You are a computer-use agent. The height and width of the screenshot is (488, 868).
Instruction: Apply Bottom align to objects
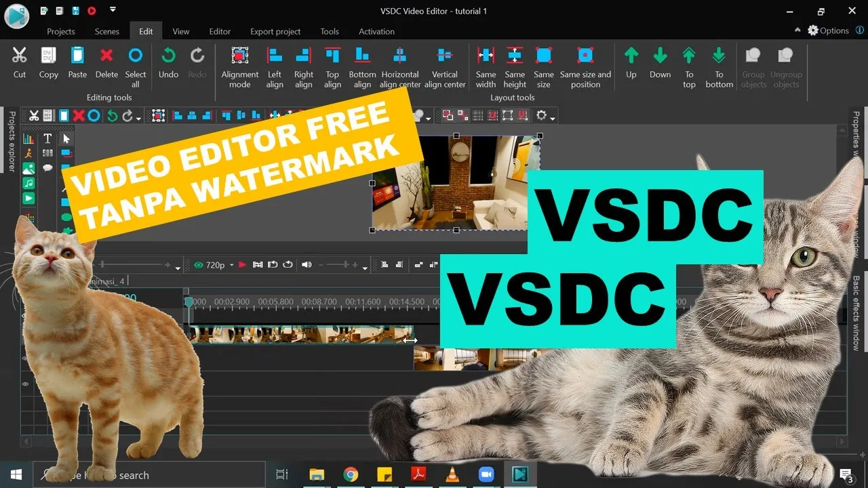(362, 66)
